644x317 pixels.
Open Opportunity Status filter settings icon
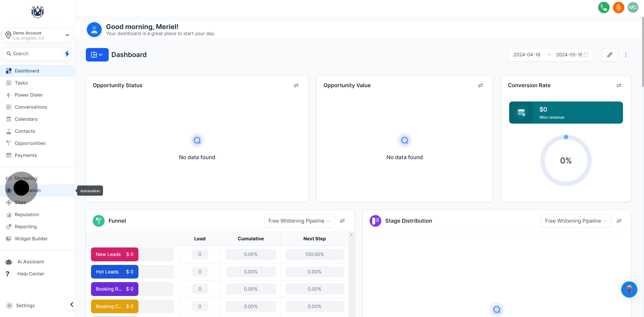296,85
